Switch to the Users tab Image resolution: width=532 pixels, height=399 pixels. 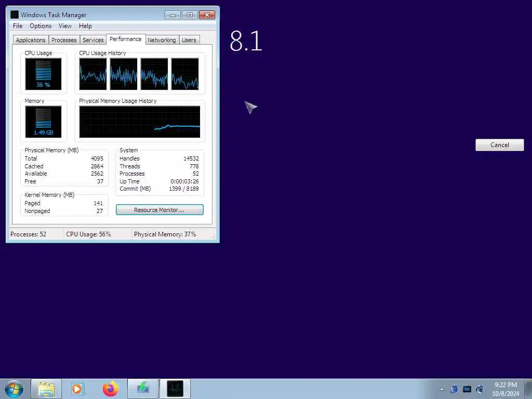189,40
